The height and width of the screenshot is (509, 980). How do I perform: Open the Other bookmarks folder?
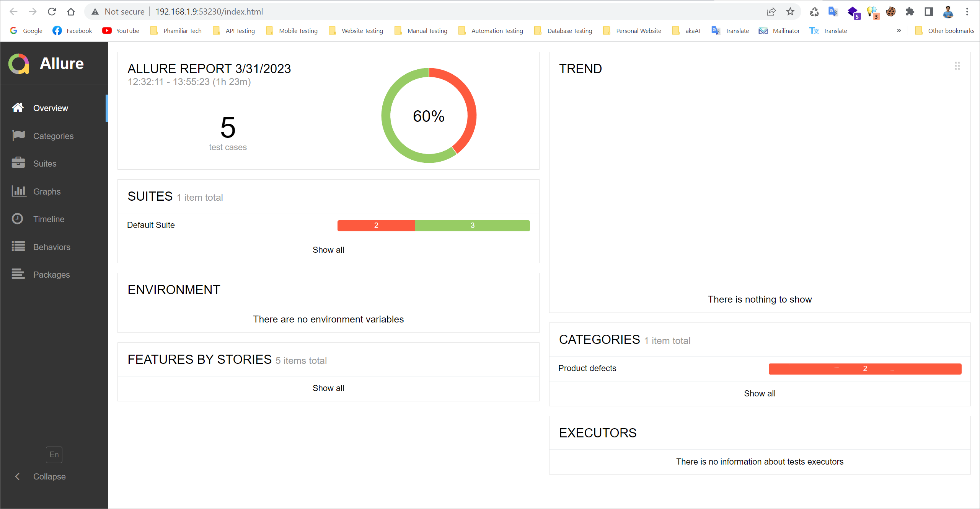[945, 31]
